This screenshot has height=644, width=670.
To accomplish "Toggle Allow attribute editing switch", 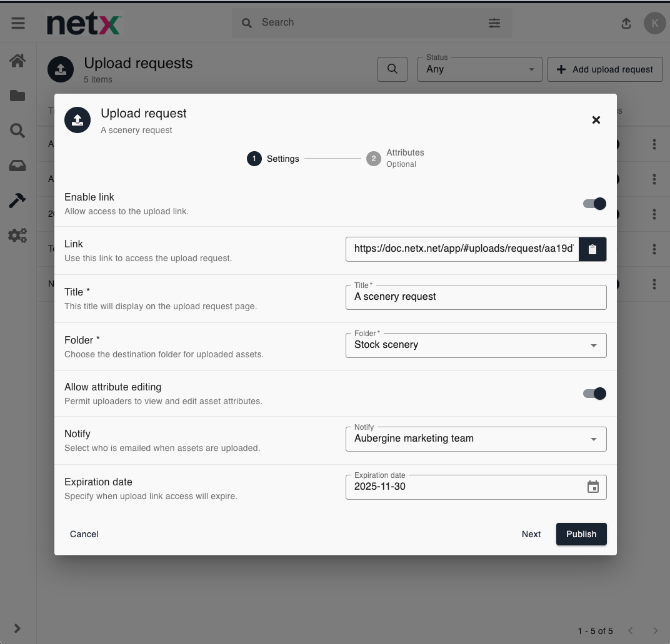I will pyautogui.click(x=594, y=394).
